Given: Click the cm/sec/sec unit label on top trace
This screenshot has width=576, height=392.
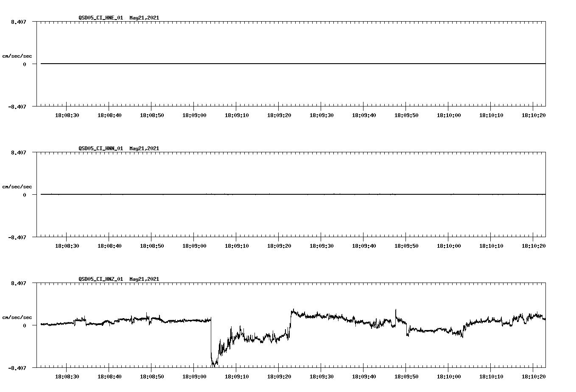Looking at the screenshot, I should pyautogui.click(x=17, y=56).
